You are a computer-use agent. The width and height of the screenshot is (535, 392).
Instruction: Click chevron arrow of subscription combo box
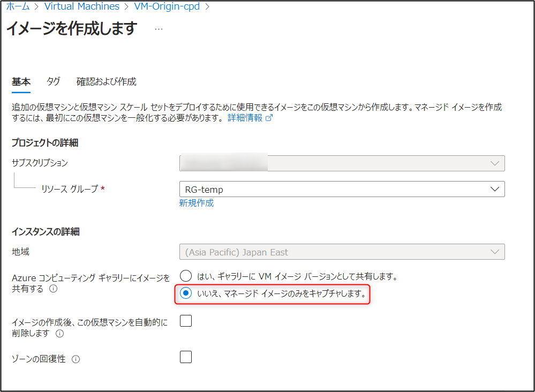[495, 163]
